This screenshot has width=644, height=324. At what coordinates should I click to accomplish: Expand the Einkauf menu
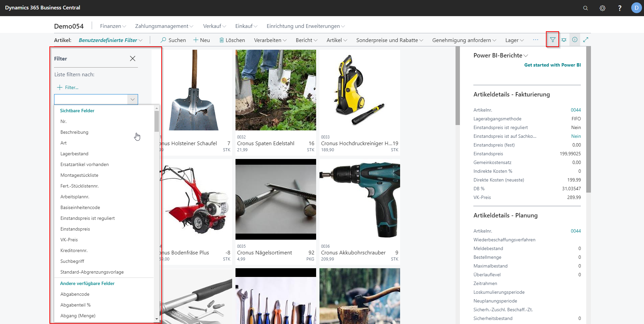(x=246, y=26)
